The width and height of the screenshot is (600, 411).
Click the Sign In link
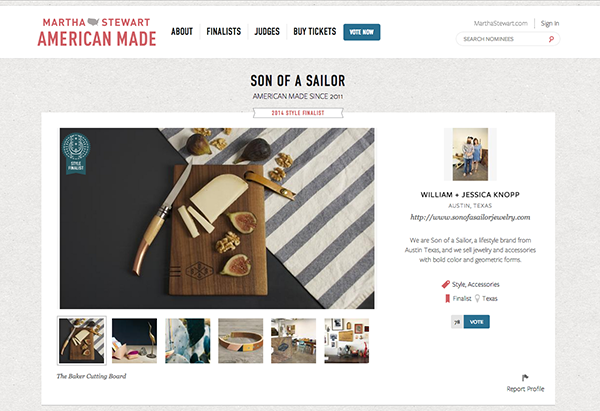pyautogui.click(x=550, y=23)
